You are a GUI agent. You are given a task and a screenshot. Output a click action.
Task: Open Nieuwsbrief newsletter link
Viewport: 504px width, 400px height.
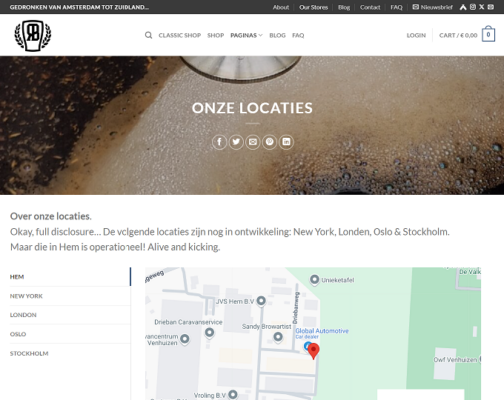[432, 7]
